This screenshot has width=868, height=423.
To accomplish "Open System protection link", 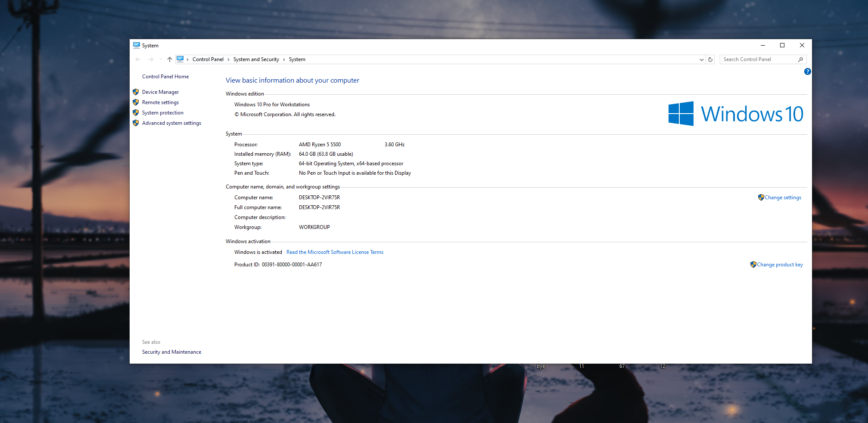I will click(x=163, y=113).
